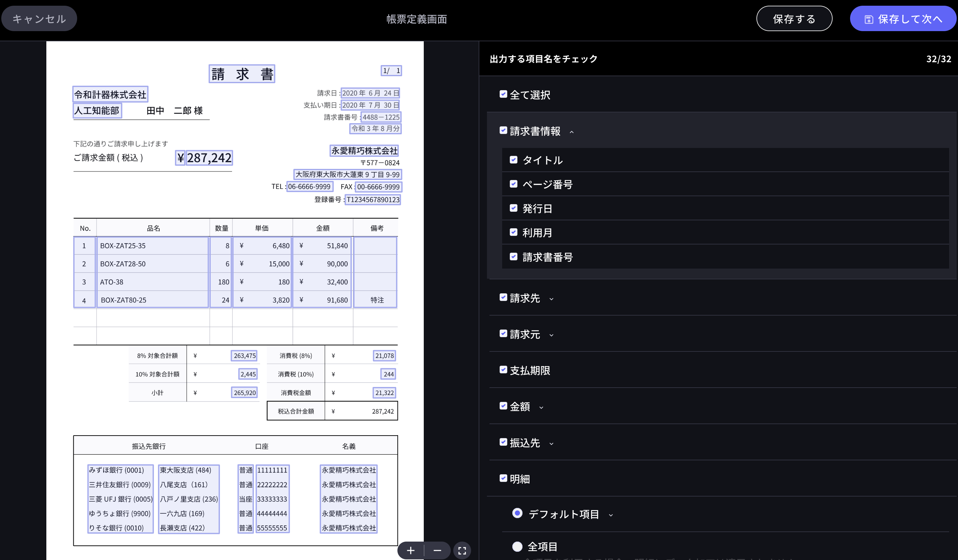Click the 2,445 10% subtotal field
958x560 pixels.
tap(248, 374)
